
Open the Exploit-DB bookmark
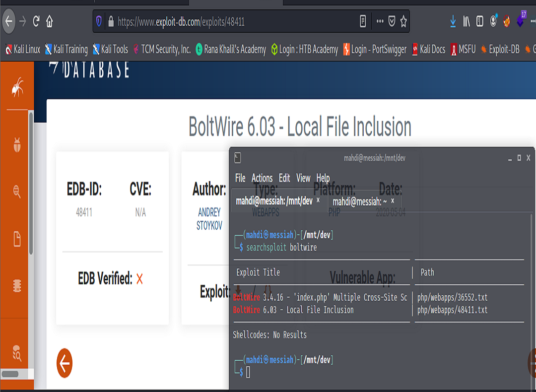(500, 50)
